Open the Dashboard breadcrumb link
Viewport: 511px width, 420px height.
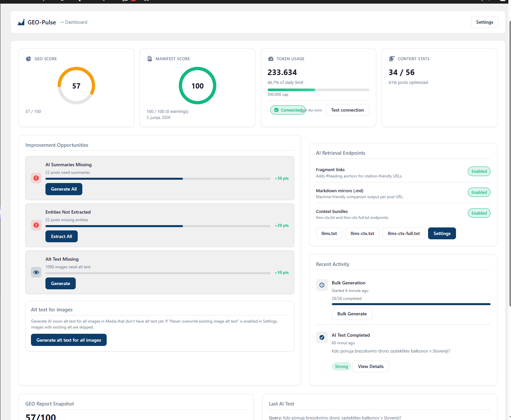tap(76, 22)
